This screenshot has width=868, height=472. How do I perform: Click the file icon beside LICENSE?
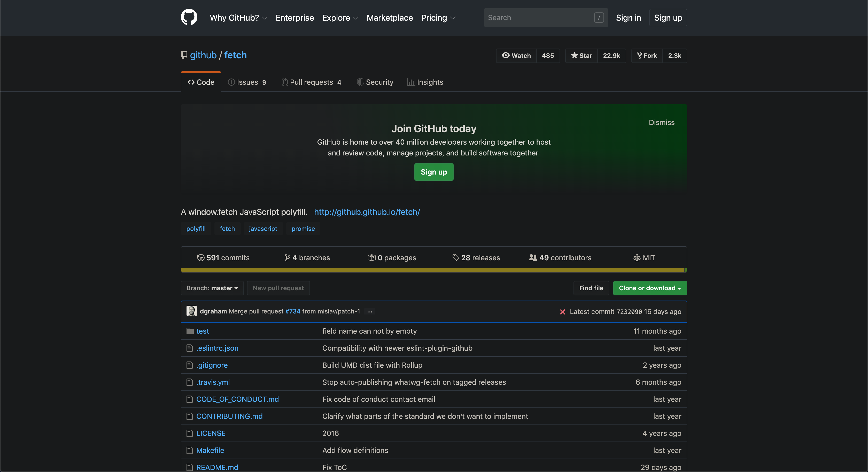[x=189, y=433]
